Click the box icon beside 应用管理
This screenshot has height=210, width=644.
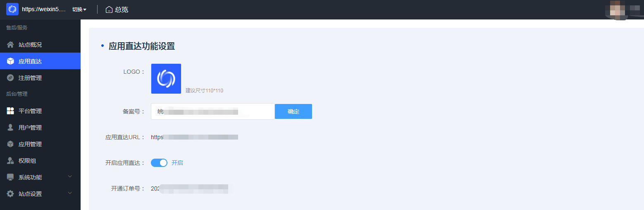point(10,144)
